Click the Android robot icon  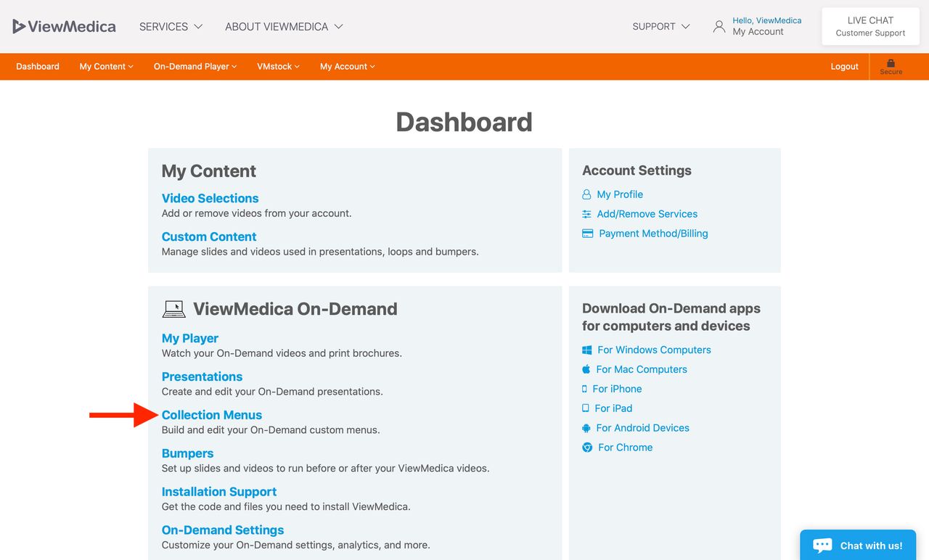[x=586, y=428]
